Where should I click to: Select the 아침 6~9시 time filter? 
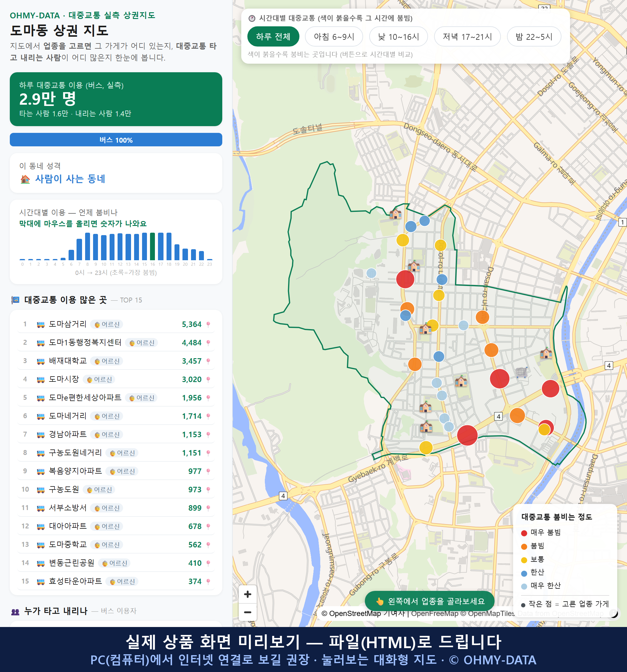pyautogui.click(x=334, y=36)
